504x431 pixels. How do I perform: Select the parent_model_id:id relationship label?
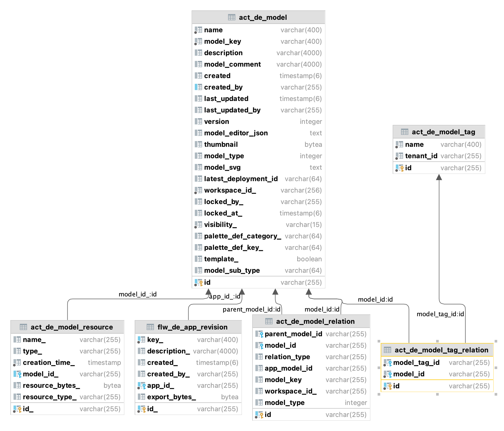pos(251,310)
